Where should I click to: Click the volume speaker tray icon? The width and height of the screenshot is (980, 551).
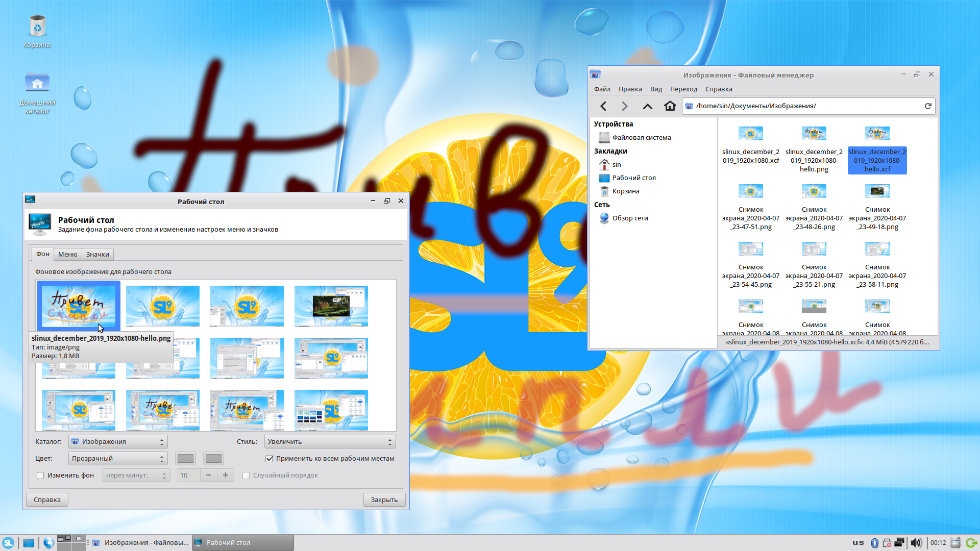[916, 543]
